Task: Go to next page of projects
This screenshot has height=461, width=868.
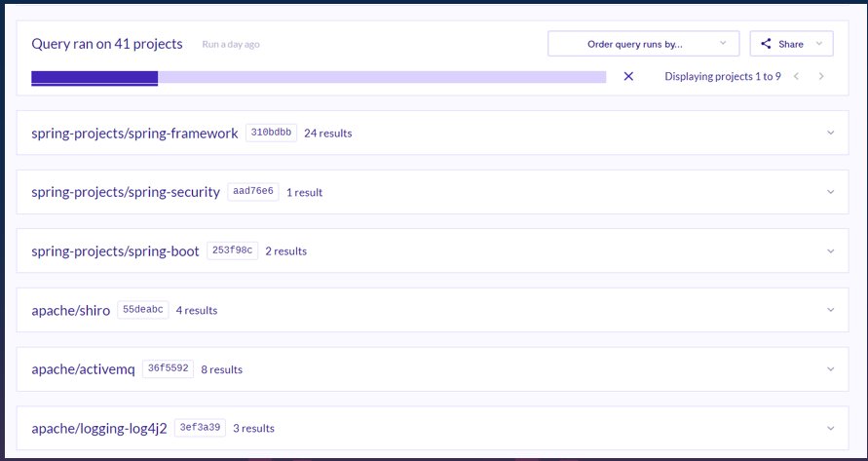Action: 821,76
